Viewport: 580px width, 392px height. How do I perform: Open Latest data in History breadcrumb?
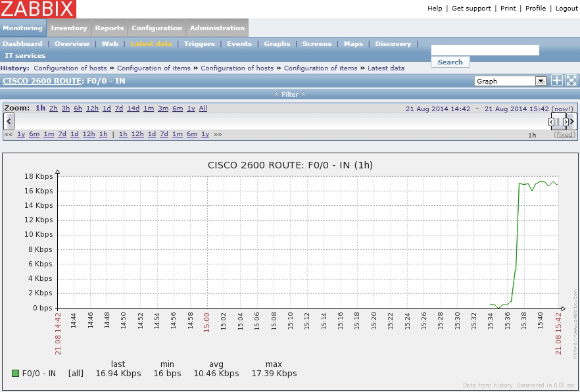386,68
